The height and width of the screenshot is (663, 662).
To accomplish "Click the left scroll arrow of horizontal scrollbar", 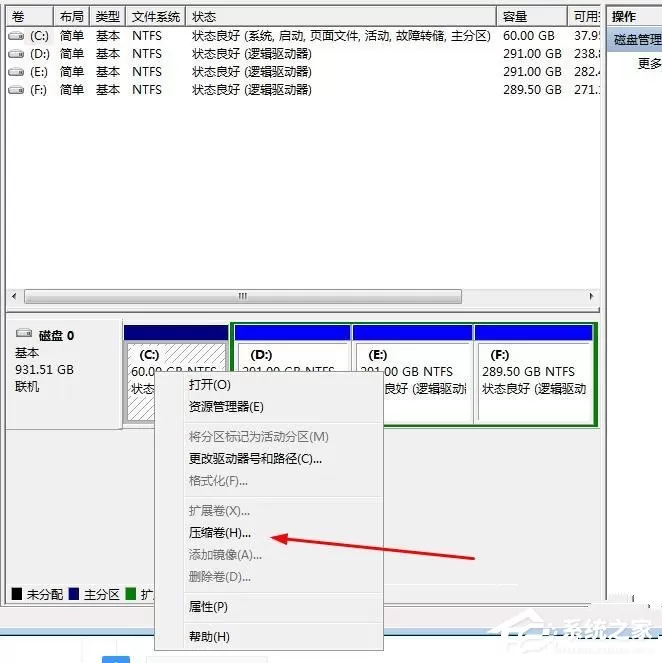I will 14,296.
